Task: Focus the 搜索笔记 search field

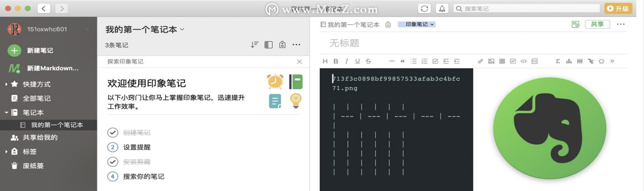Action: [x=526, y=8]
